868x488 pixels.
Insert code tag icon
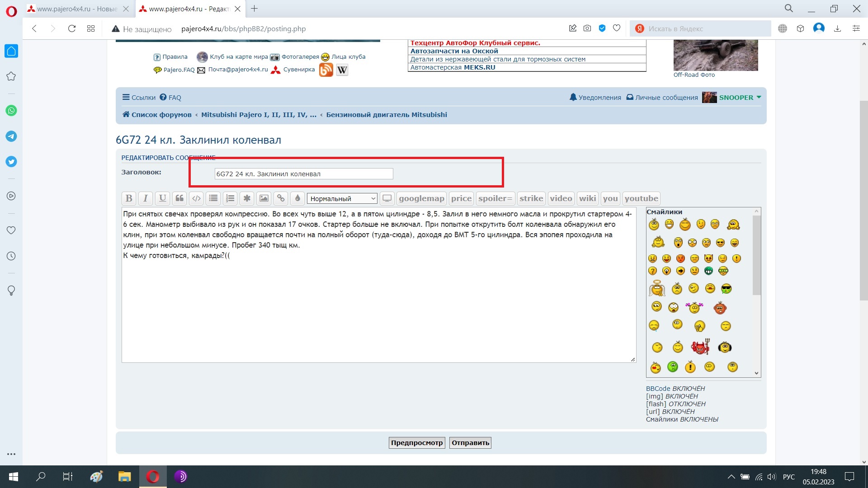[x=196, y=198]
